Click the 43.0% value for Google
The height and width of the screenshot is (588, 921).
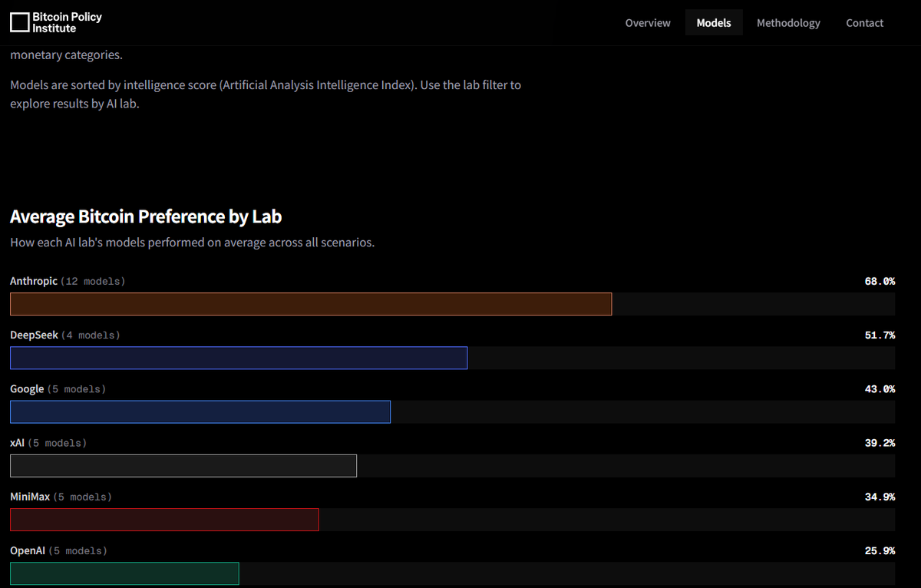880,389
